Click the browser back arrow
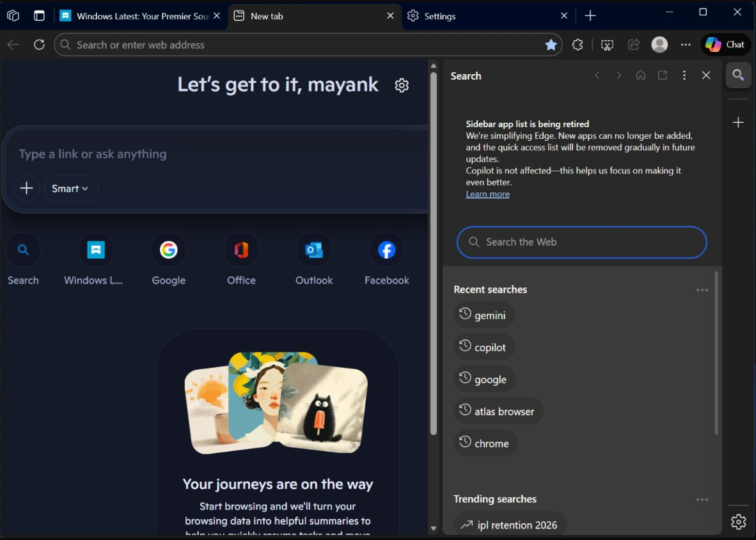 [13, 45]
